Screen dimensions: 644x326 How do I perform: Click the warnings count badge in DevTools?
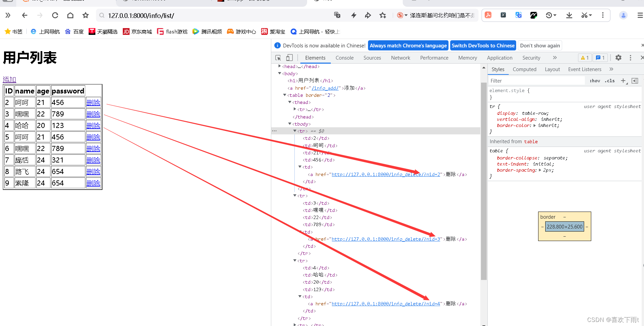(x=585, y=58)
